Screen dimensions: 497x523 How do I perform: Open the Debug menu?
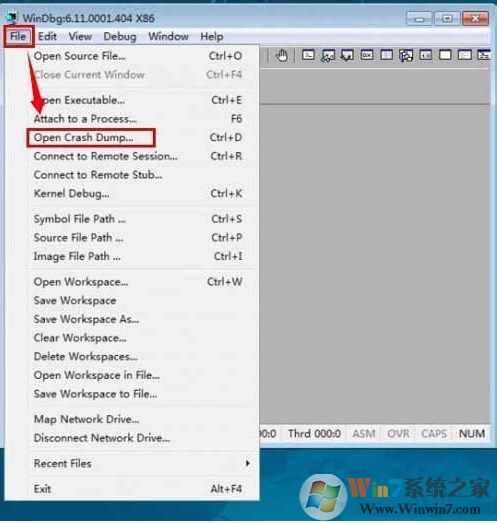pos(120,36)
